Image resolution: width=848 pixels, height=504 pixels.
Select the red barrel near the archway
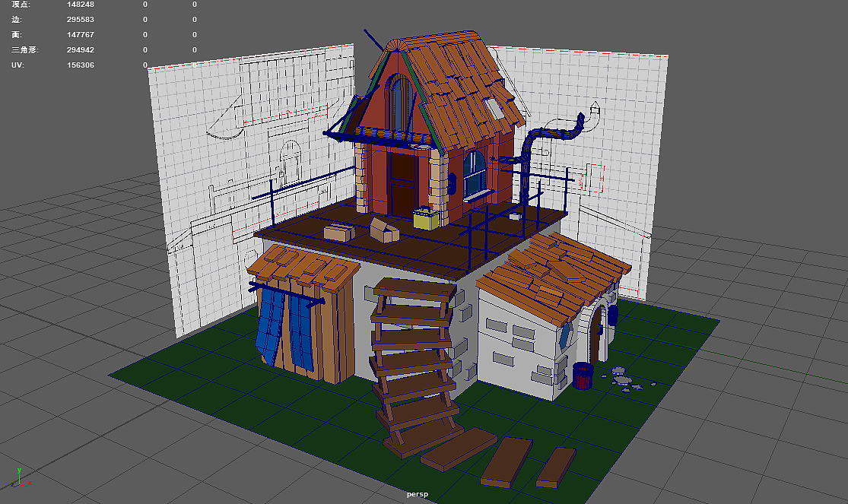coord(582,376)
